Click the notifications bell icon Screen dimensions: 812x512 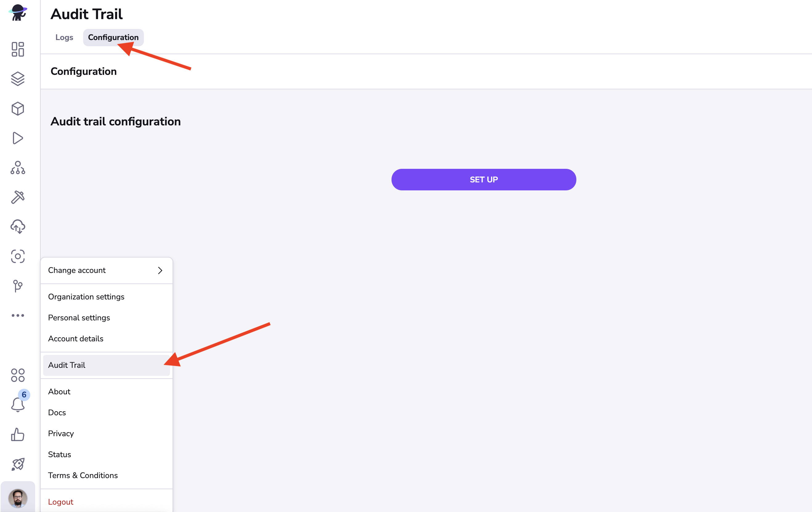[18, 404]
